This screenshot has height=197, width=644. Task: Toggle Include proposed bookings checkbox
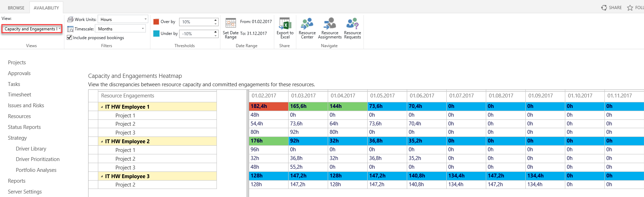(70, 37)
